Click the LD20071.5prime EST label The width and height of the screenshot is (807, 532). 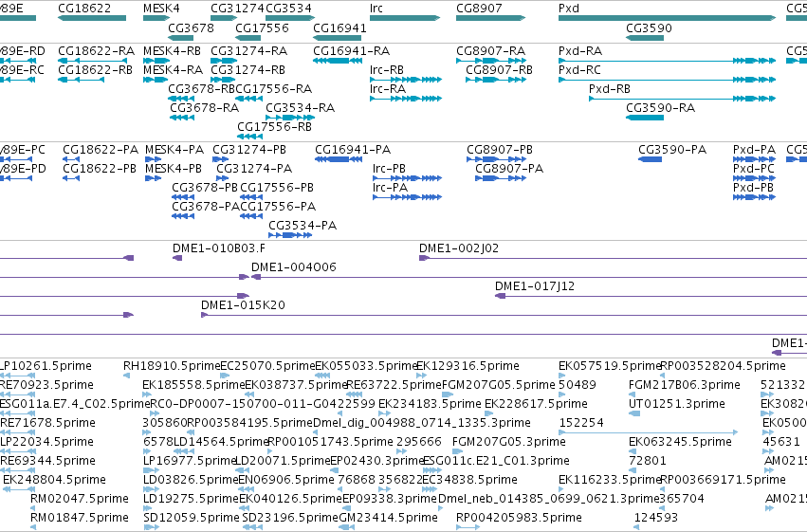[x=282, y=461]
